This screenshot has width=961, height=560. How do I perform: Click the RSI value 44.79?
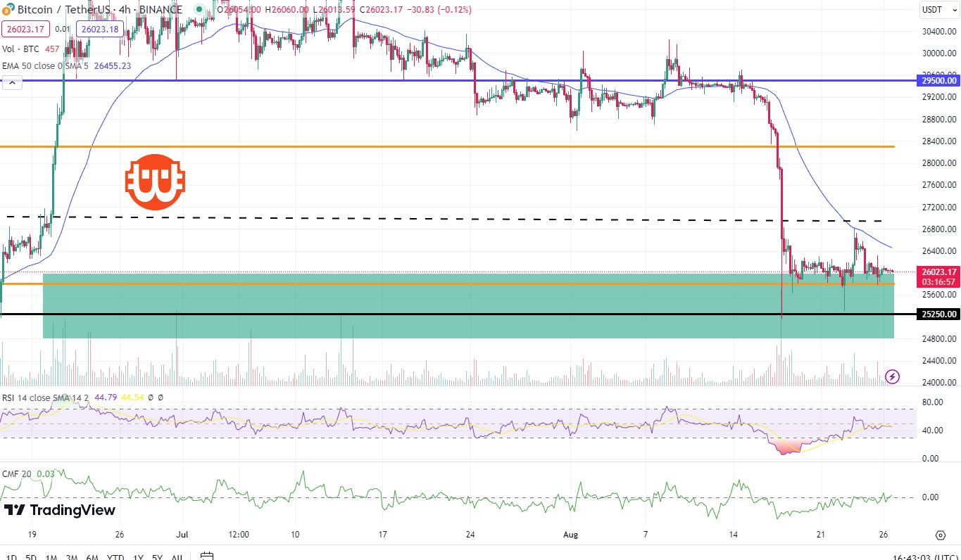coord(105,397)
